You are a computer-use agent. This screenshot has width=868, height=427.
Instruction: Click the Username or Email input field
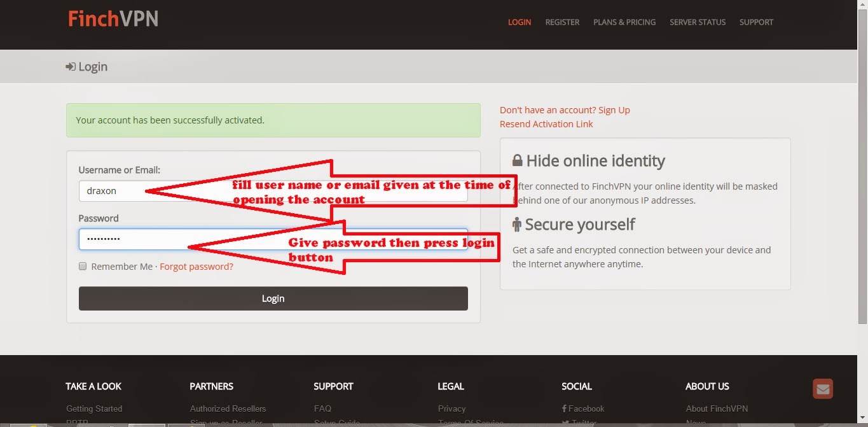[x=273, y=190]
